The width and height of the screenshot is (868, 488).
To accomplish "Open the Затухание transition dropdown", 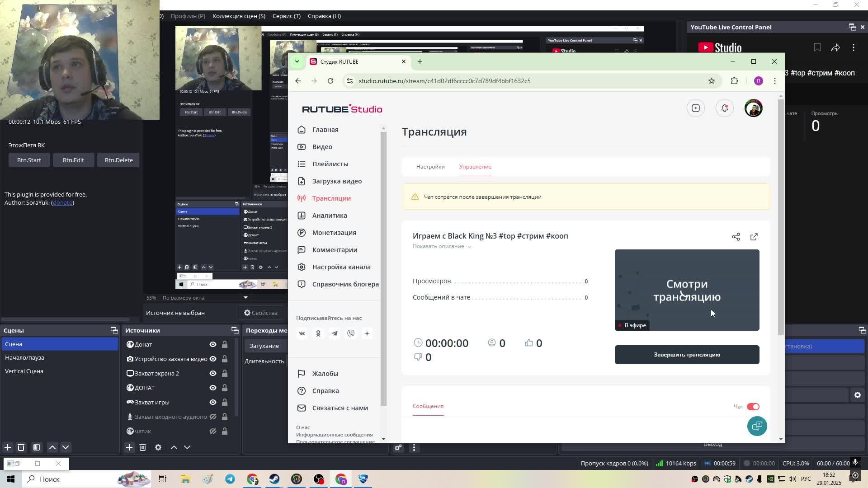I will (267, 346).
